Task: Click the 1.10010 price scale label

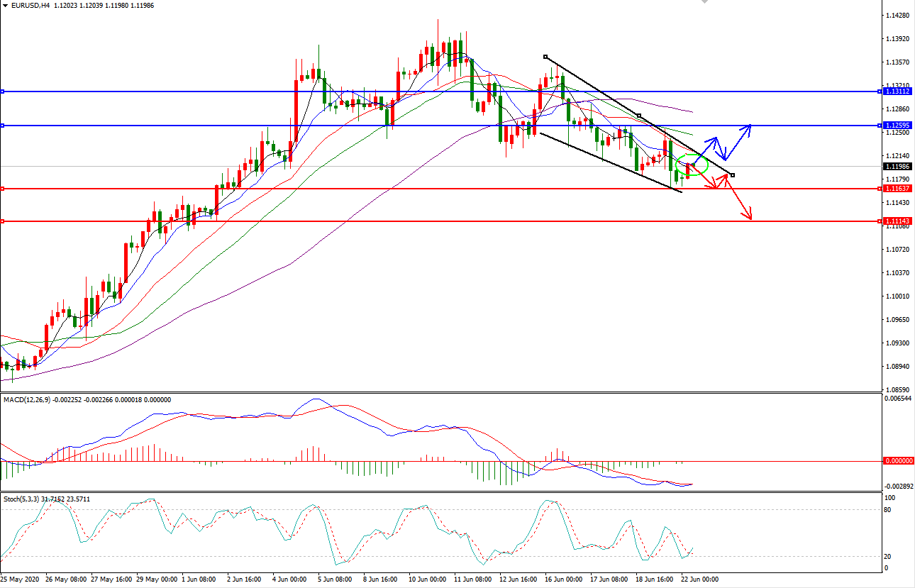Action: [897, 296]
